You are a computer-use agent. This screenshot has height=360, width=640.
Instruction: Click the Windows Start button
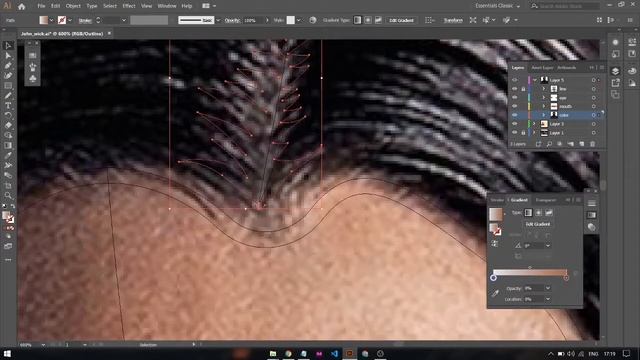coord(7,353)
